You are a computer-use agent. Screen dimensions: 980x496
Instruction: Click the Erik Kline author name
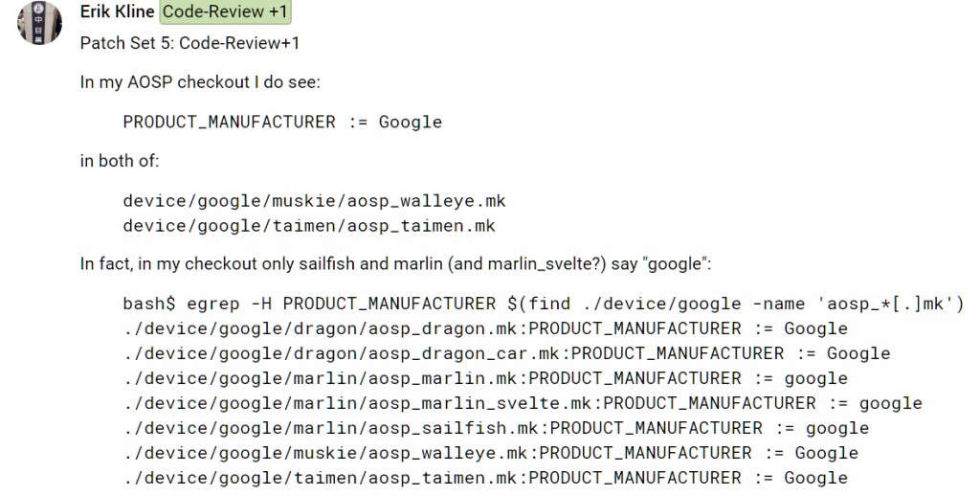[118, 11]
